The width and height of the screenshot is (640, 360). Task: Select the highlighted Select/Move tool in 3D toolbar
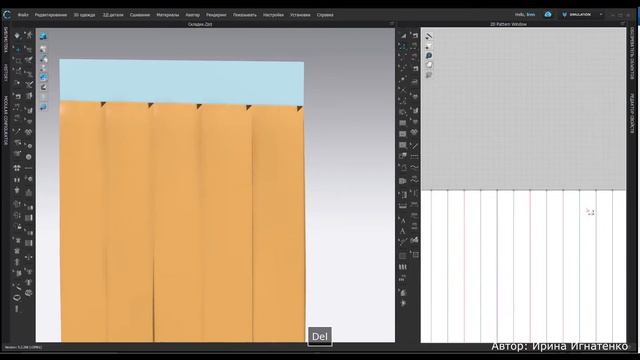tap(18, 49)
